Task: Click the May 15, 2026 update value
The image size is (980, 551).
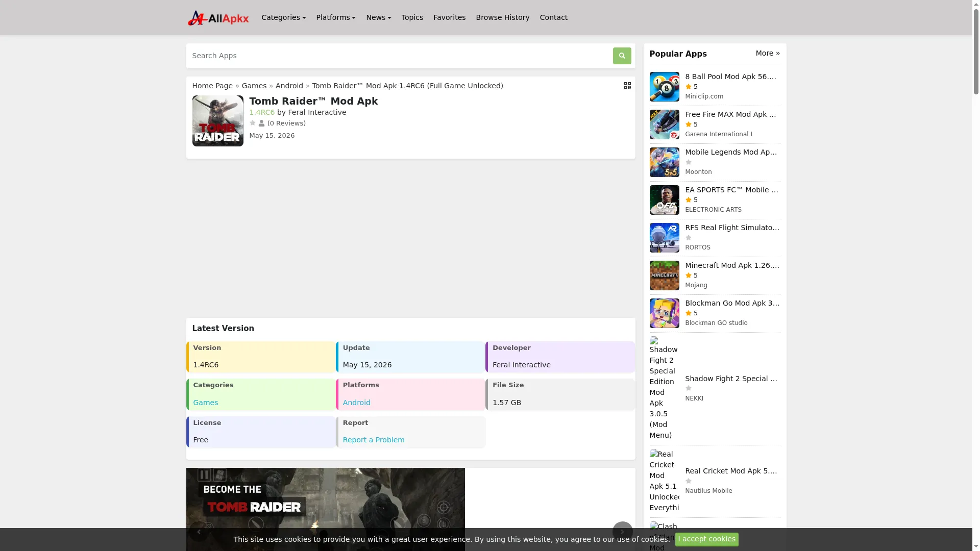Action: coord(367,365)
